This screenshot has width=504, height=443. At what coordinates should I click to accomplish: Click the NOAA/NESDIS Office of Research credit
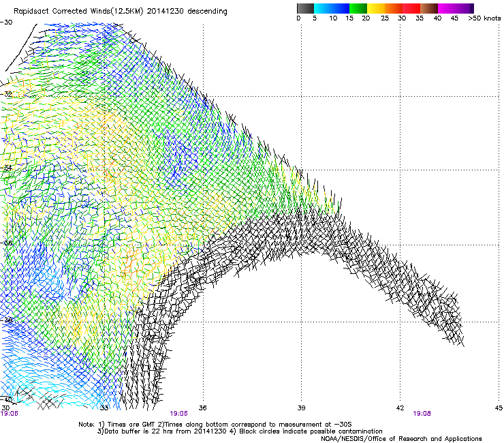pos(401,439)
